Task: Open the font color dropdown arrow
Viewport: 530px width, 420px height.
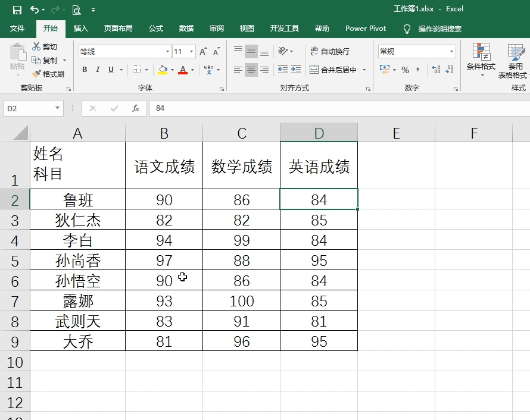Action: tap(193, 70)
